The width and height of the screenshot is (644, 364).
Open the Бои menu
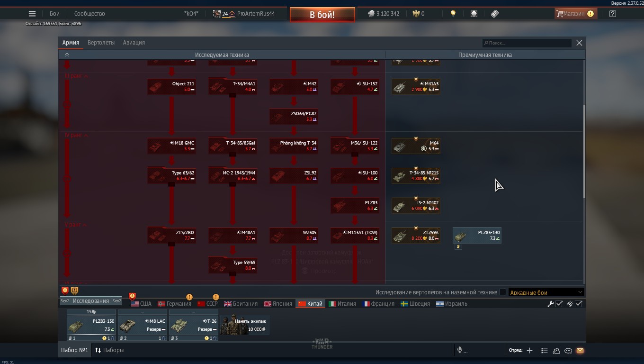point(54,14)
